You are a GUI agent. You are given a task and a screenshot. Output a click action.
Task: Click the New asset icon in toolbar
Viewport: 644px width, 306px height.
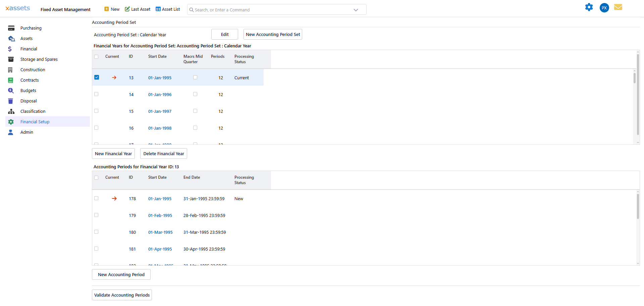pyautogui.click(x=107, y=9)
